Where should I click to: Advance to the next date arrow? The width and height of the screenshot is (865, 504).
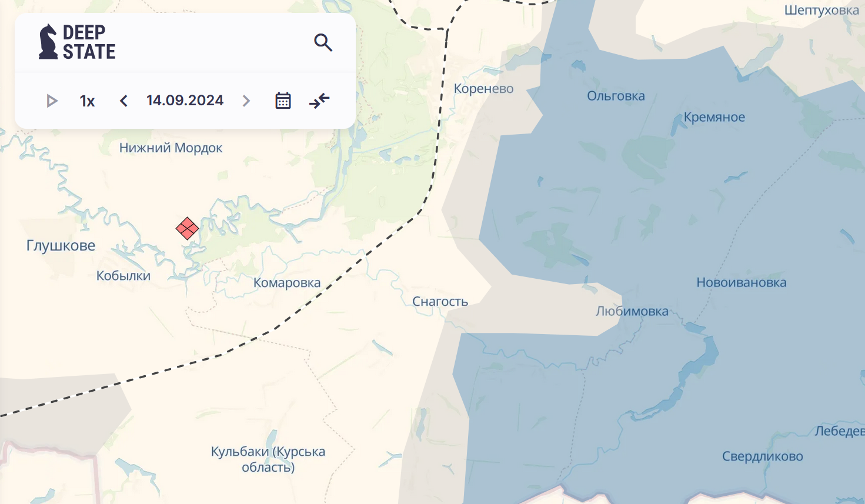[x=246, y=101]
